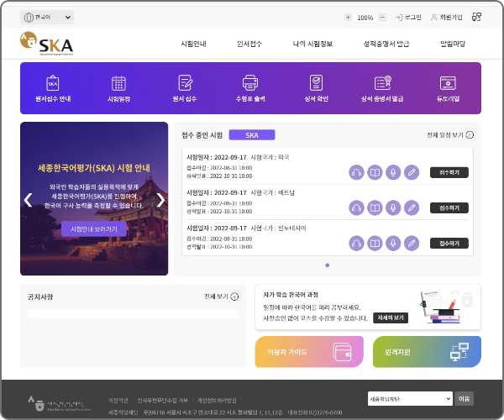Click the microphone icon in the 미국 exam row
The image size is (504, 420).
[393, 172]
